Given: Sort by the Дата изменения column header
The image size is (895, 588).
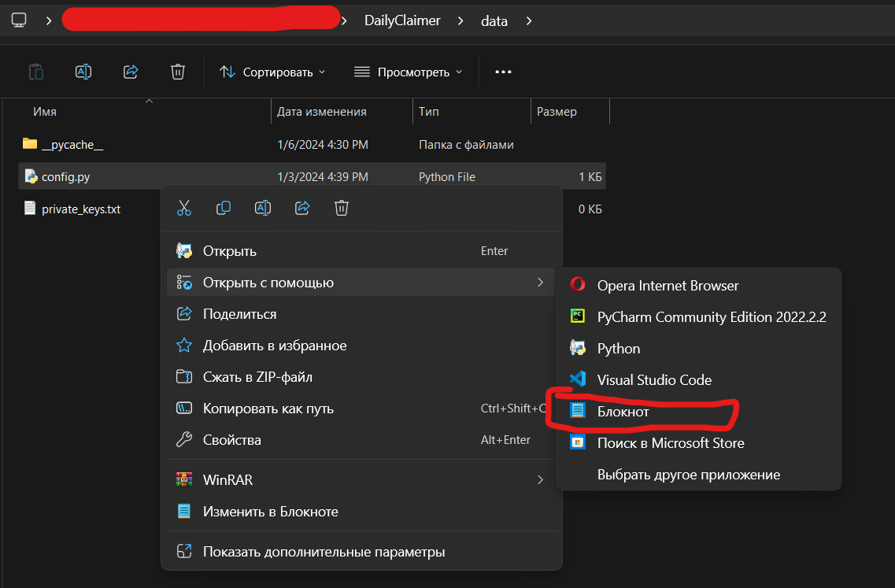Looking at the screenshot, I should coord(321,112).
